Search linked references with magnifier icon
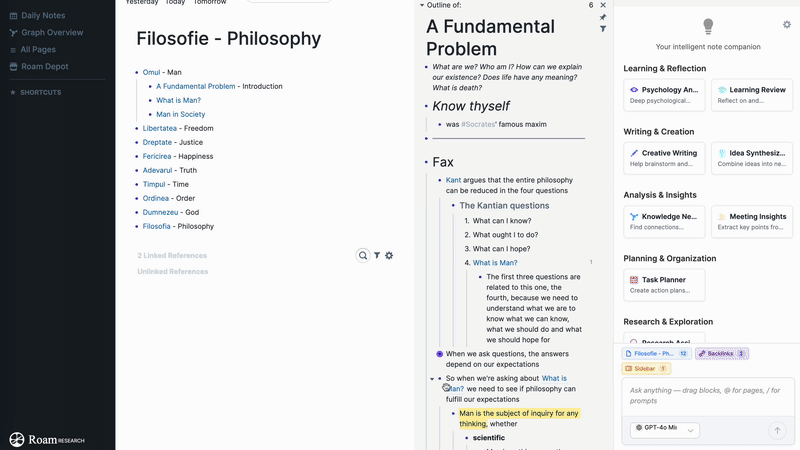 pos(363,256)
